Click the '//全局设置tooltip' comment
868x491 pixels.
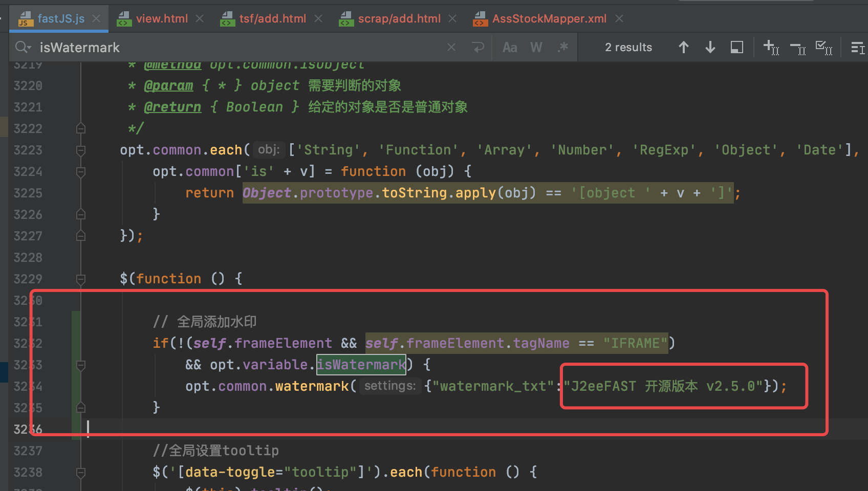tap(216, 451)
